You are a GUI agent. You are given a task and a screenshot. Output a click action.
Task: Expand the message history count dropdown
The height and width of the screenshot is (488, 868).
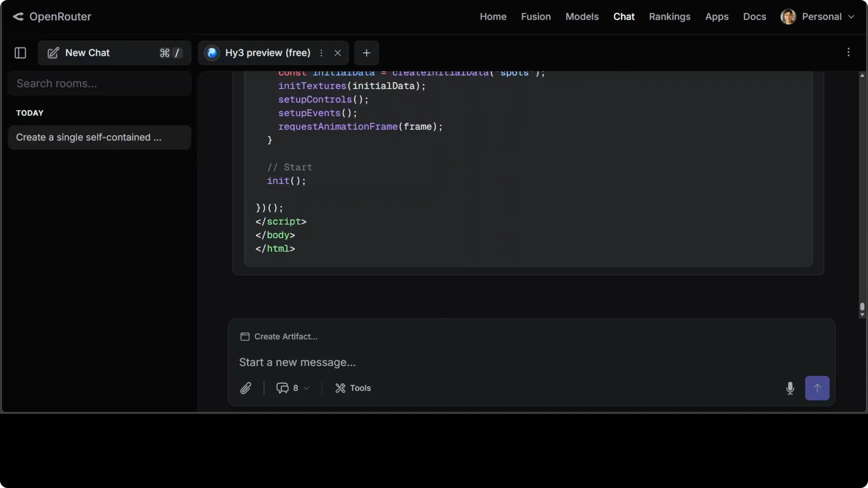coord(293,388)
